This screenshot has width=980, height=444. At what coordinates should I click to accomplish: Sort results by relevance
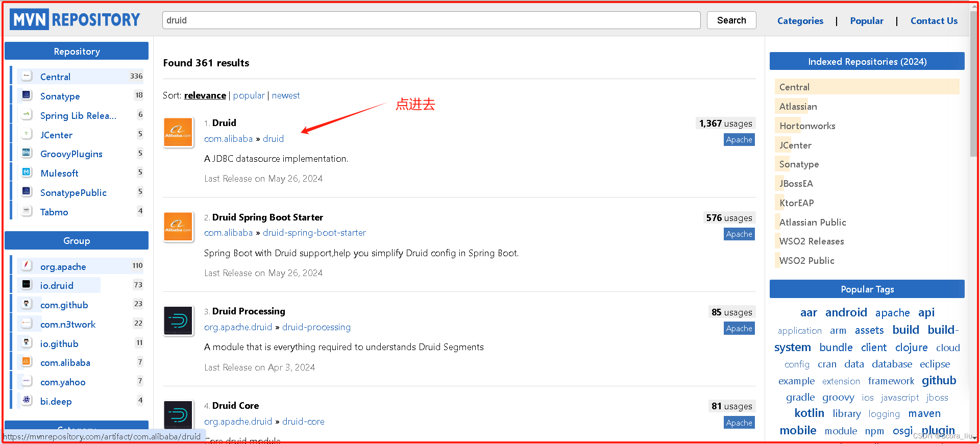point(205,95)
